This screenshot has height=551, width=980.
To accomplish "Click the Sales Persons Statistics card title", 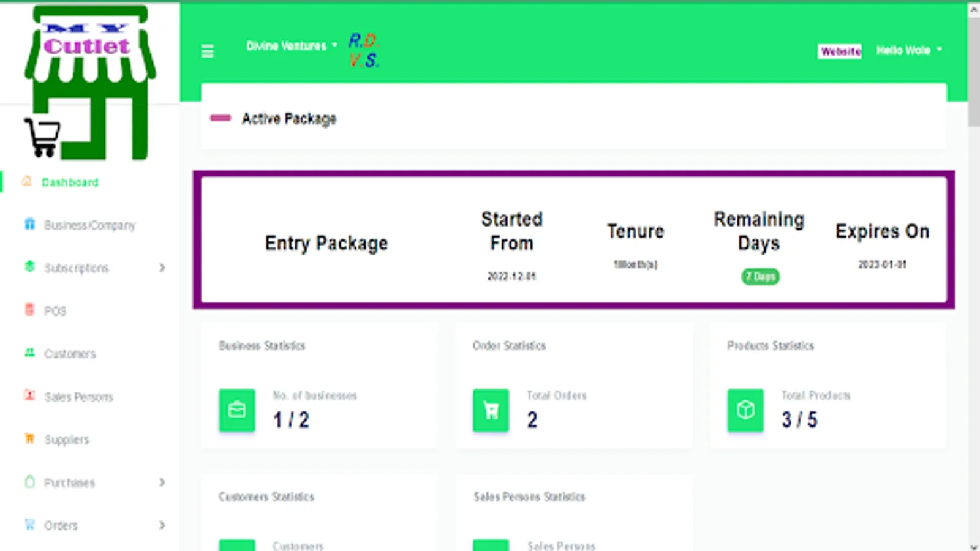I will (x=529, y=497).
